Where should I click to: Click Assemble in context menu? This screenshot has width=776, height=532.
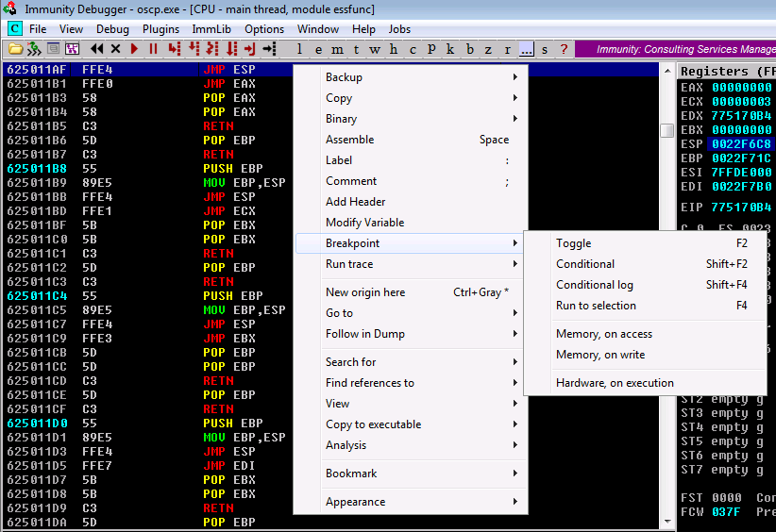tap(411, 140)
